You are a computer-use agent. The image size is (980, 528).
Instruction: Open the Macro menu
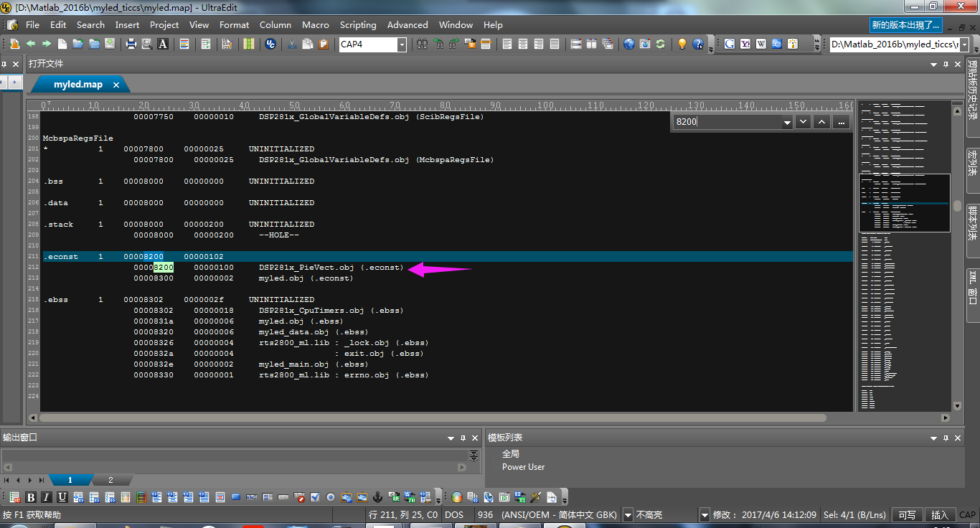(x=315, y=24)
